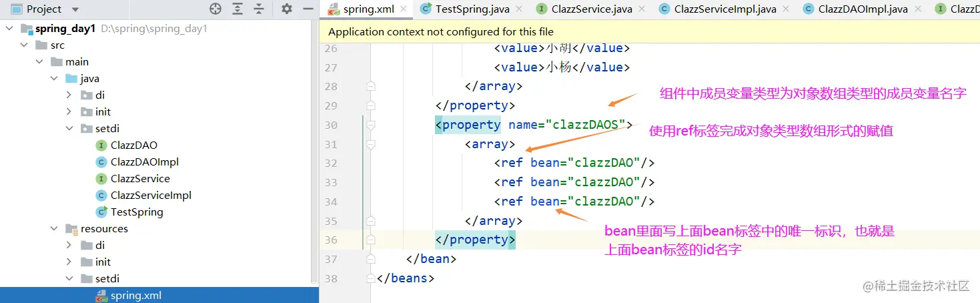Click the ref bean on line 32
980x303 pixels.
click(574, 163)
